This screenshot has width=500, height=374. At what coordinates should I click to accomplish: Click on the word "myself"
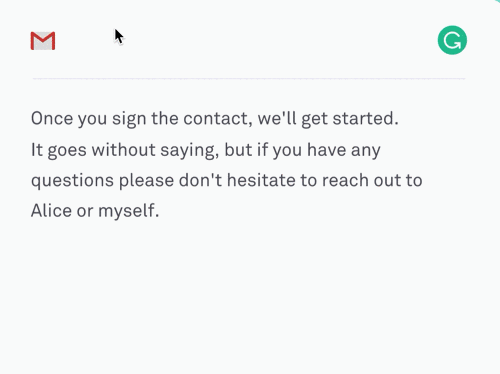128,211
